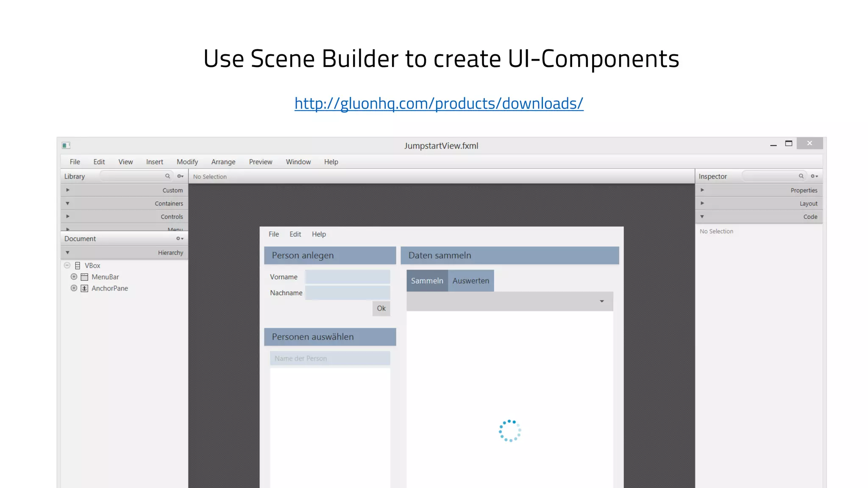Click the MenuBar node icon in Hierarchy
Image resolution: width=868 pixels, height=488 pixels.
tap(84, 277)
